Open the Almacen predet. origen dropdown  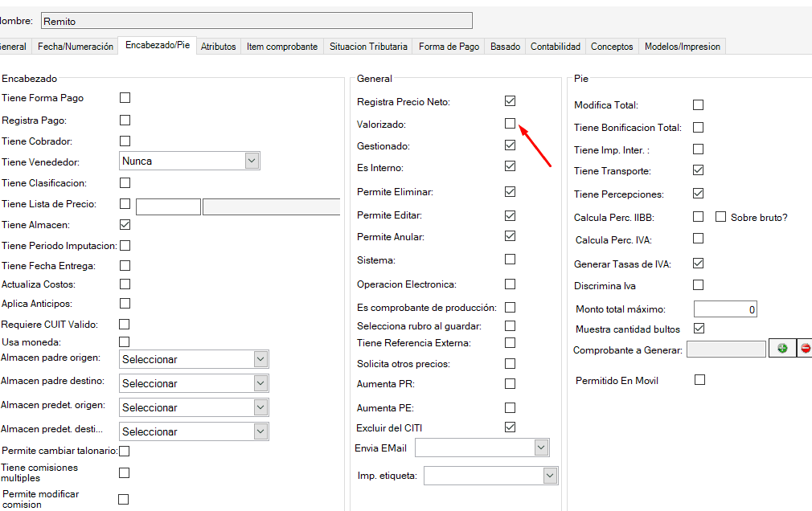[x=260, y=407]
